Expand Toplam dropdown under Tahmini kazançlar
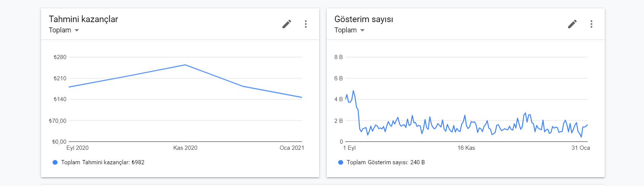The width and height of the screenshot is (644, 186). click(64, 30)
